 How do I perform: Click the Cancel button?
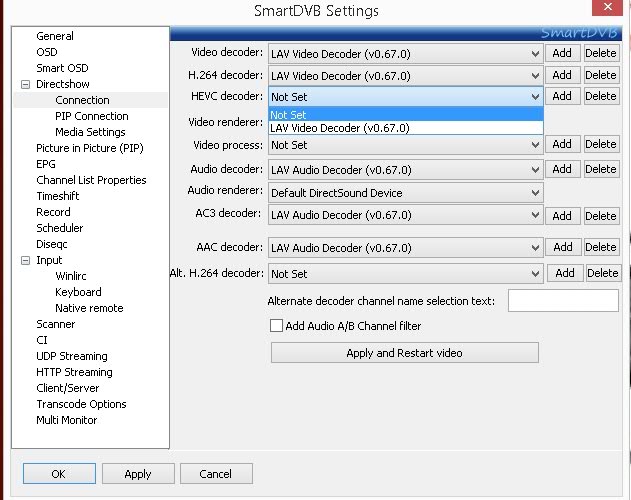[x=216, y=473]
